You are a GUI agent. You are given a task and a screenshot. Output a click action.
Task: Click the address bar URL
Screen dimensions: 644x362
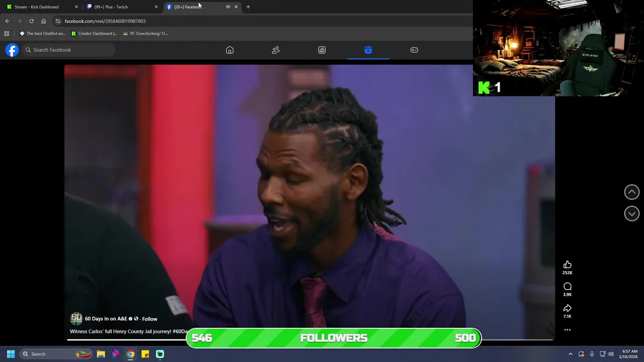coord(105,21)
